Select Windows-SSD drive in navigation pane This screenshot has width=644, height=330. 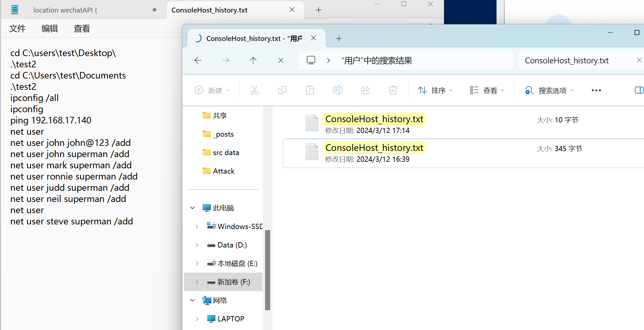pyautogui.click(x=234, y=226)
